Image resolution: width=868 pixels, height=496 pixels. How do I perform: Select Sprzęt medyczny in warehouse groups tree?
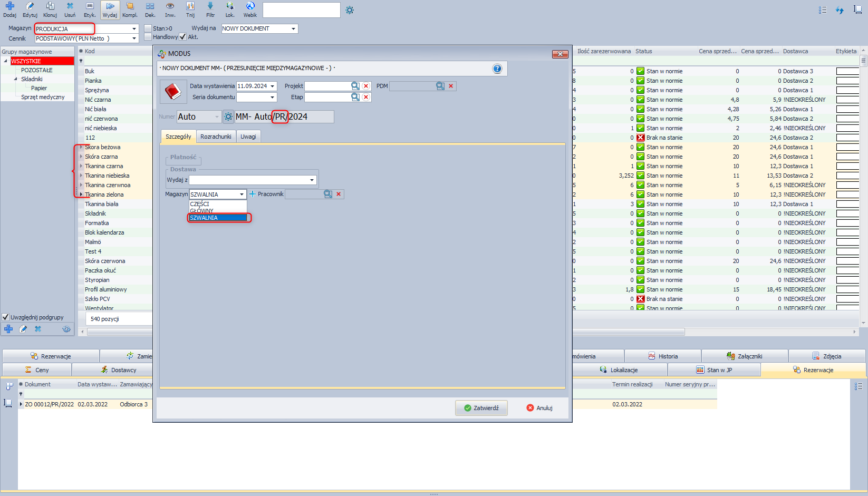43,97
